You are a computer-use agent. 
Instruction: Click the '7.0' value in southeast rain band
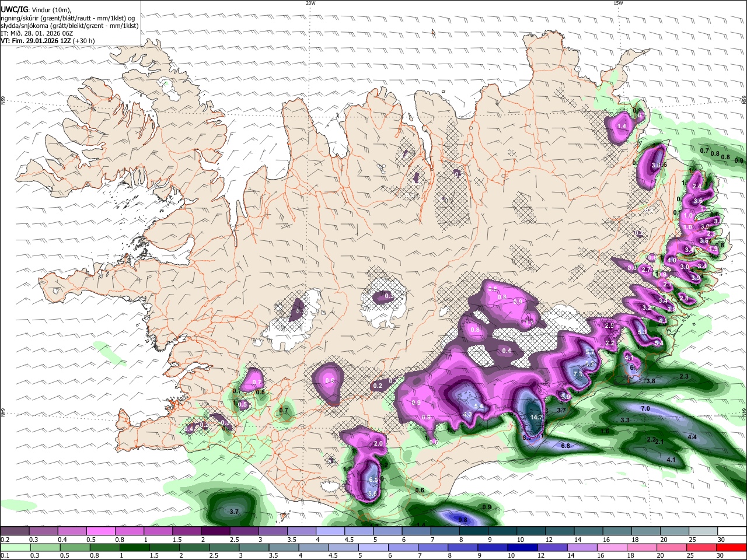[x=645, y=408]
